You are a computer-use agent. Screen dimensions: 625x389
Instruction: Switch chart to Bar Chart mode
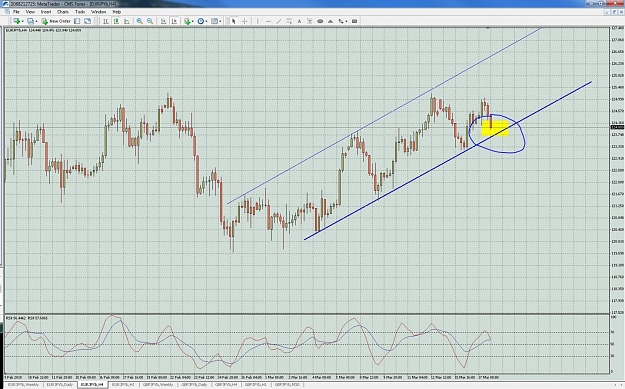106,21
